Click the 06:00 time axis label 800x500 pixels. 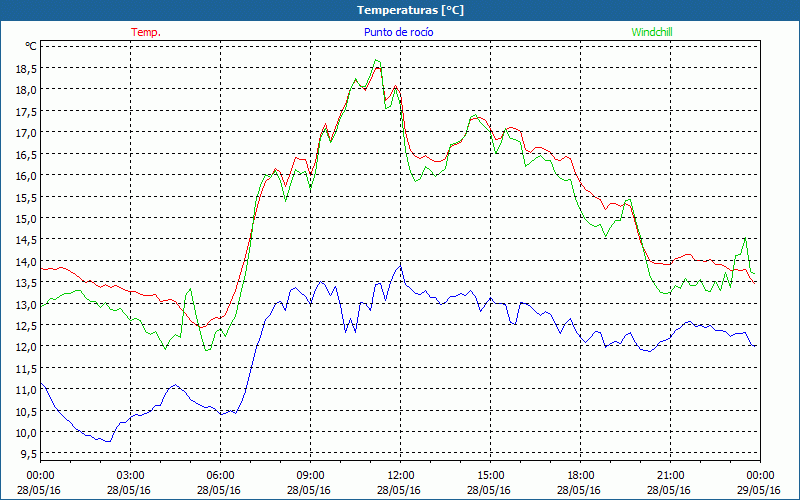pyautogui.click(x=220, y=475)
